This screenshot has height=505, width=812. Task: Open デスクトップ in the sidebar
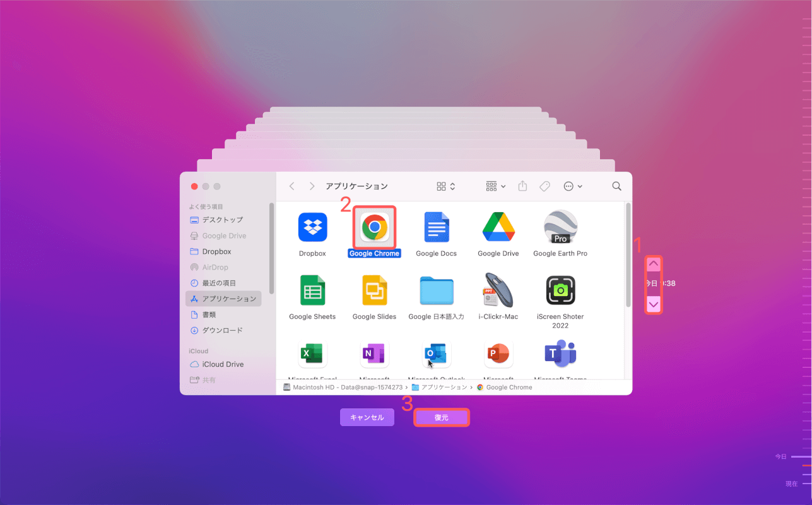[x=223, y=220]
